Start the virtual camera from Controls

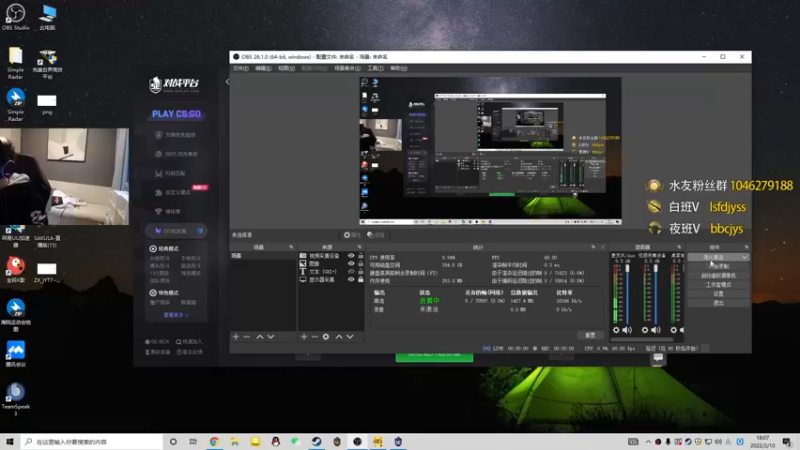point(718,276)
